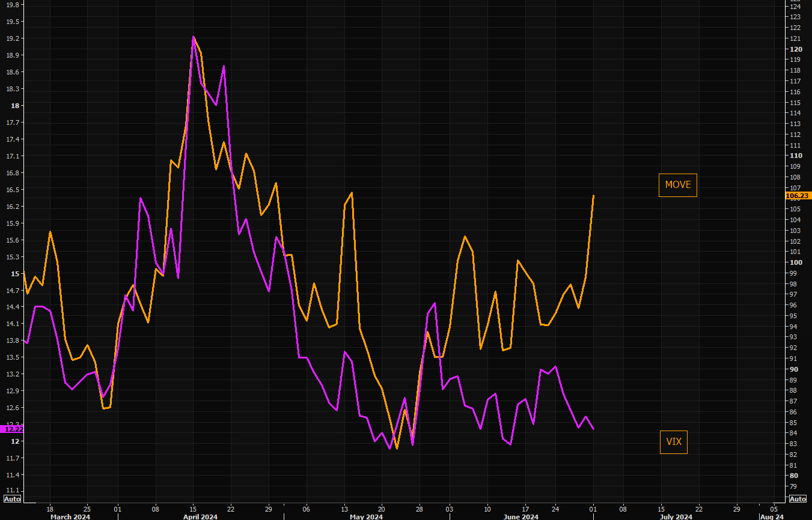Click the May 2024 month label
The width and height of the screenshot is (812, 520).
click(x=366, y=516)
